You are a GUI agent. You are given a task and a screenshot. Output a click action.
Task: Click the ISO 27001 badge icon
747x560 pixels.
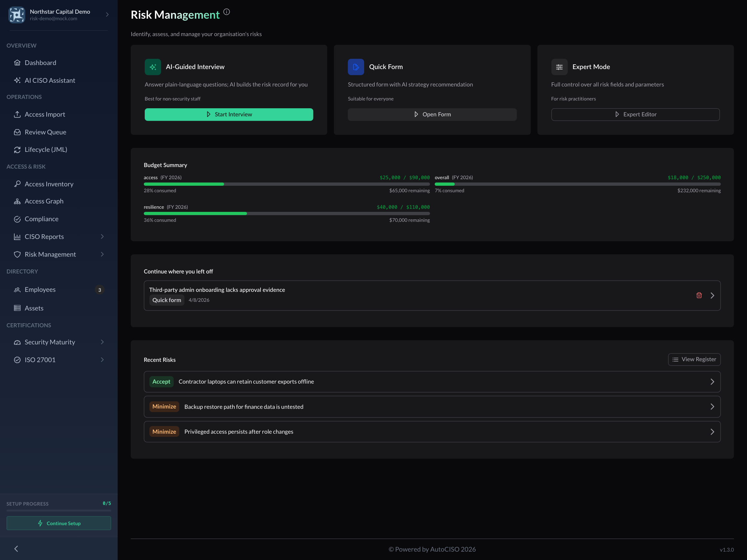(17, 360)
